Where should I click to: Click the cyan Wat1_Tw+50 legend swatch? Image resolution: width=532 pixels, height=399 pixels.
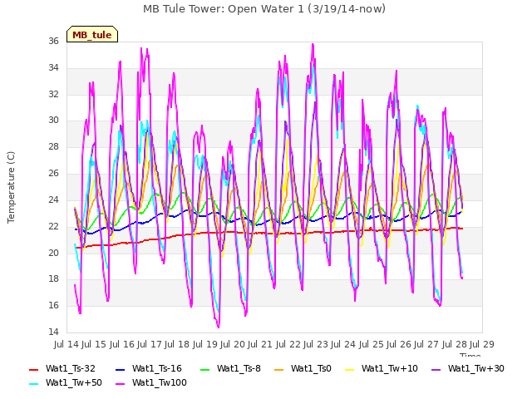(x=34, y=384)
